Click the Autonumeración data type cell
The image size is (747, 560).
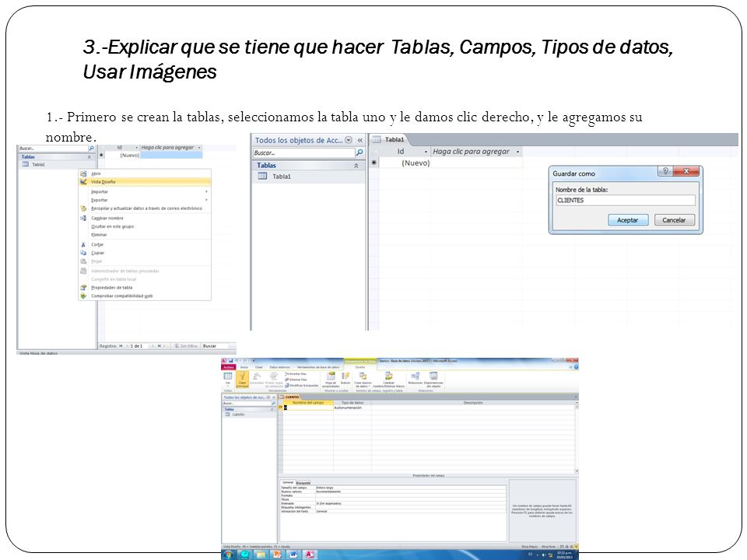click(352, 408)
